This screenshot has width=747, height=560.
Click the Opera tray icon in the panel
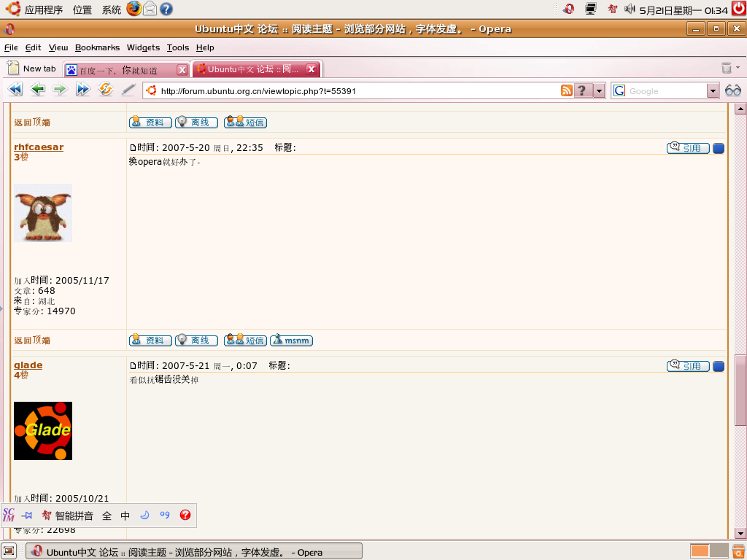pos(568,9)
